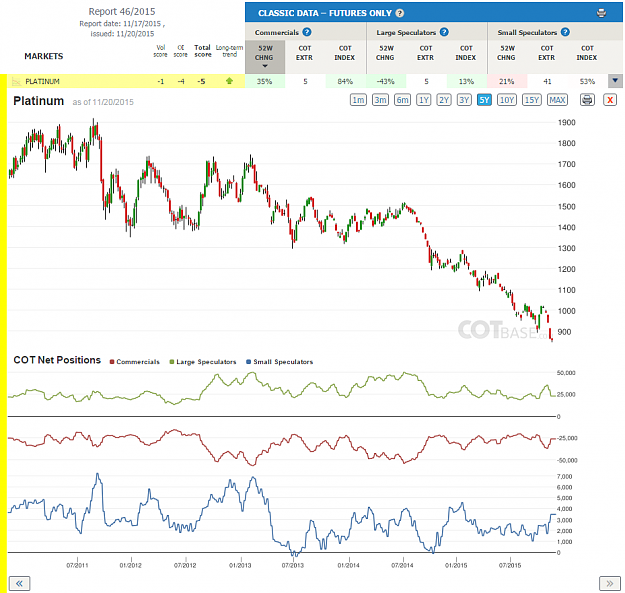Switch the chart to the 10Y range
The image size is (625, 593).
(x=507, y=100)
